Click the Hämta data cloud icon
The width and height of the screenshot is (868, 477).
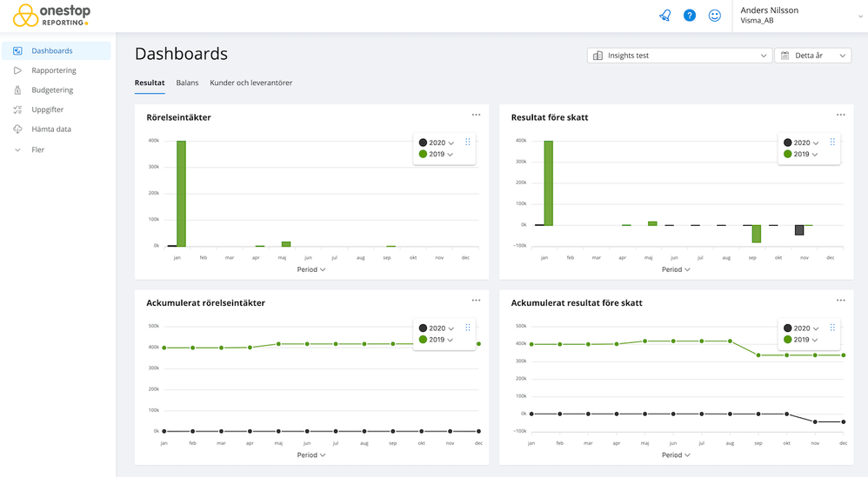[17, 129]
